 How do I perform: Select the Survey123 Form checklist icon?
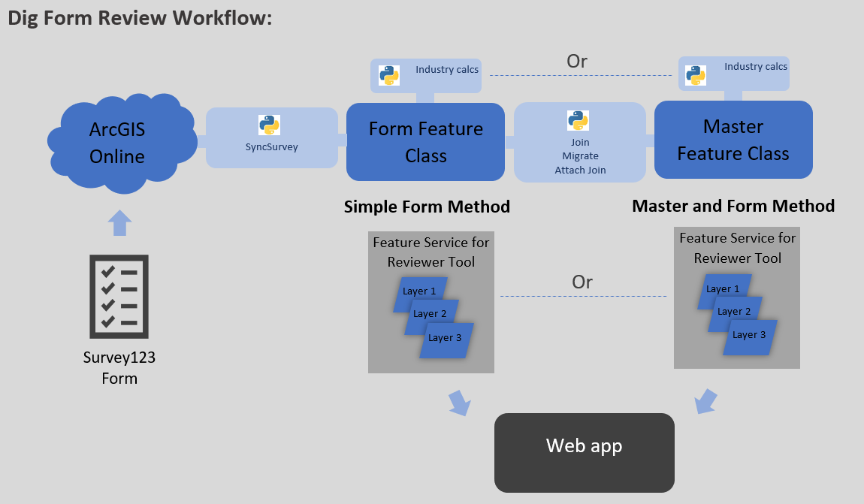119,297
